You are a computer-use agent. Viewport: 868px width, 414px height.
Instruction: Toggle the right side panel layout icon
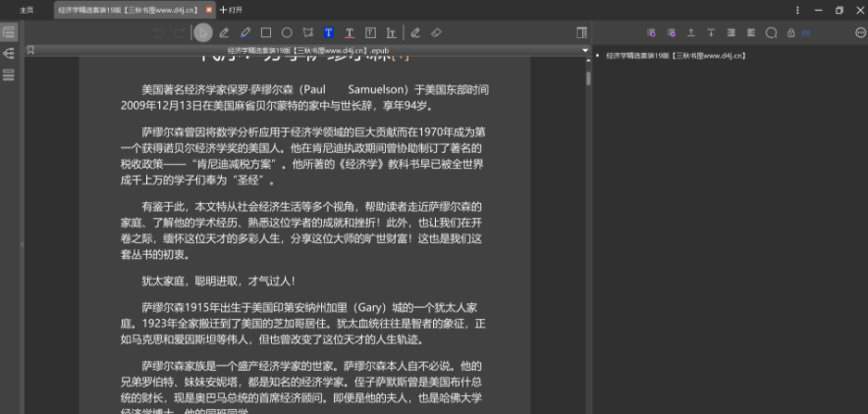tap(581, 33)
